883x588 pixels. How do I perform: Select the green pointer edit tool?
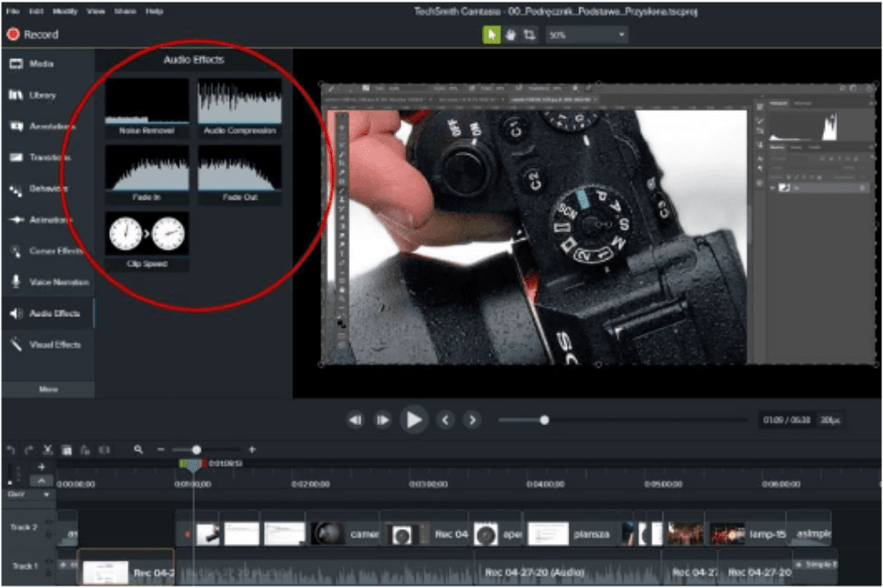[491, 35]
